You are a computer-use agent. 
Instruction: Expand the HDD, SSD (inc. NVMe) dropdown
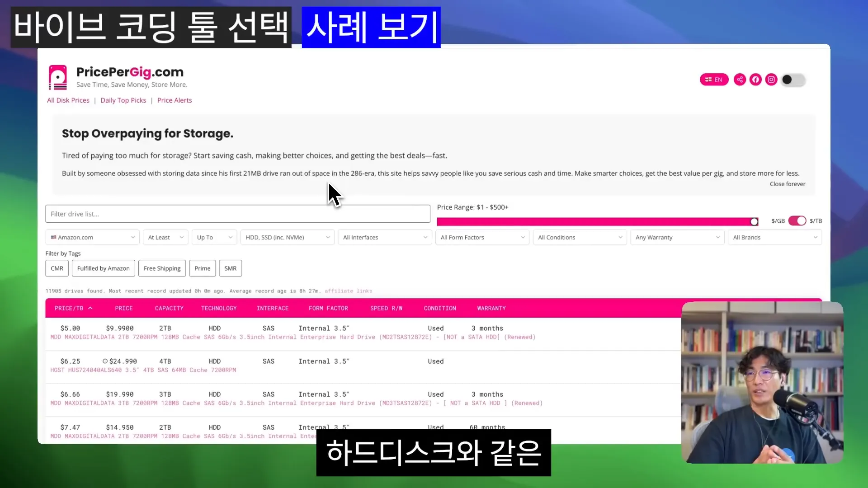point(288,237)
